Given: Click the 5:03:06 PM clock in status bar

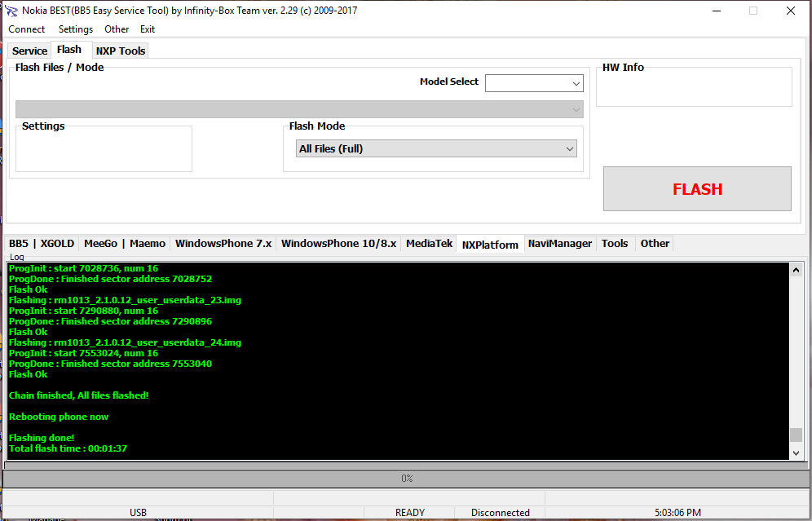Looking at the screenshot, I should click(x=677, y=513).
